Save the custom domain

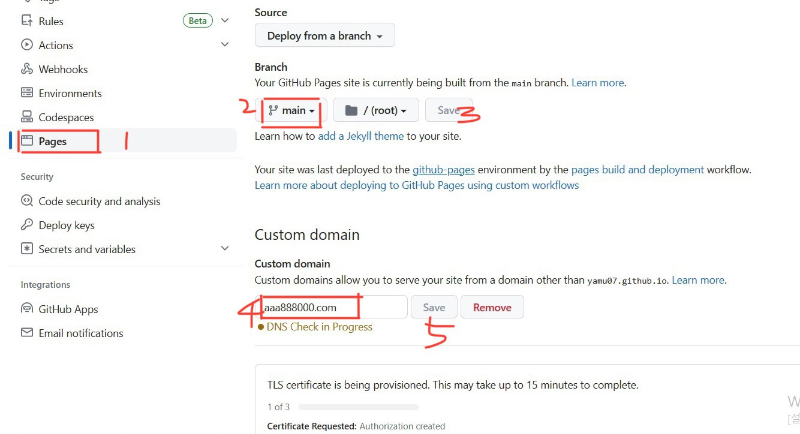[434, 307]
